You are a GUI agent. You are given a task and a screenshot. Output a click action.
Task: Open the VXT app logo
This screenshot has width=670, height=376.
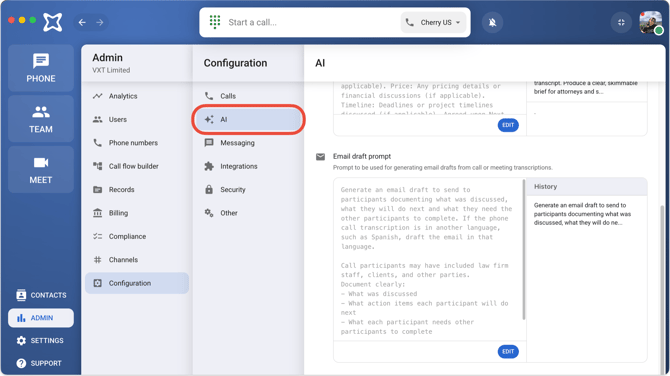[x=53, y=22]
